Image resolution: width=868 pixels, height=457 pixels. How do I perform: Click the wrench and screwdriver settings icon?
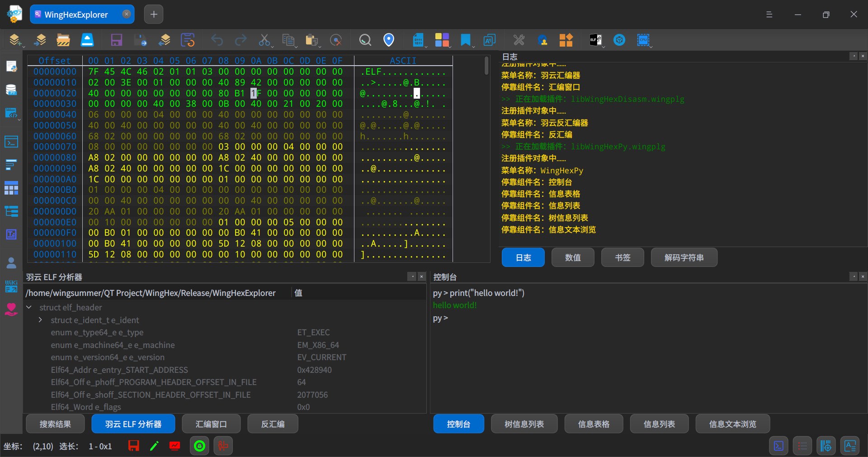[x=519, y=40]
